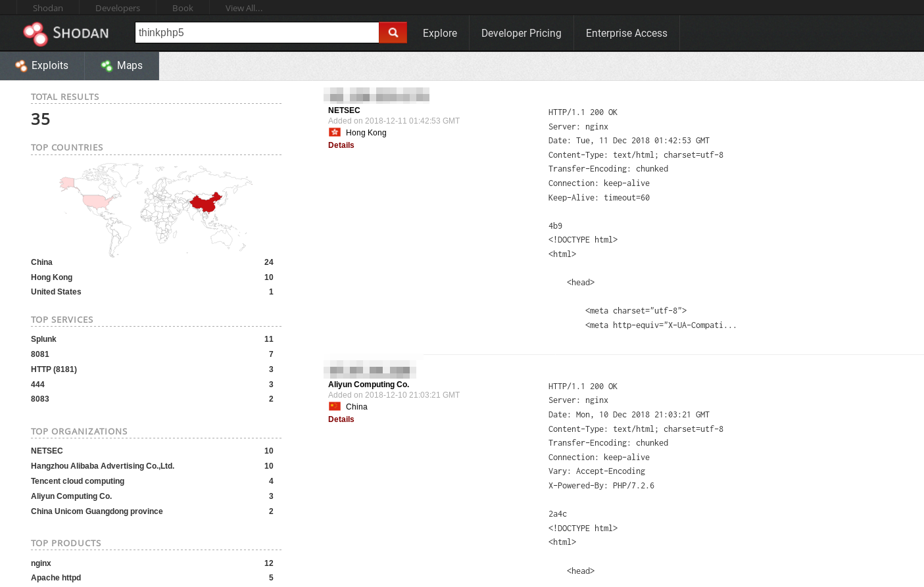Screen dimensions: 924x587
Task: Click the red search magnifier icon
Action: (x=393, y=32)
